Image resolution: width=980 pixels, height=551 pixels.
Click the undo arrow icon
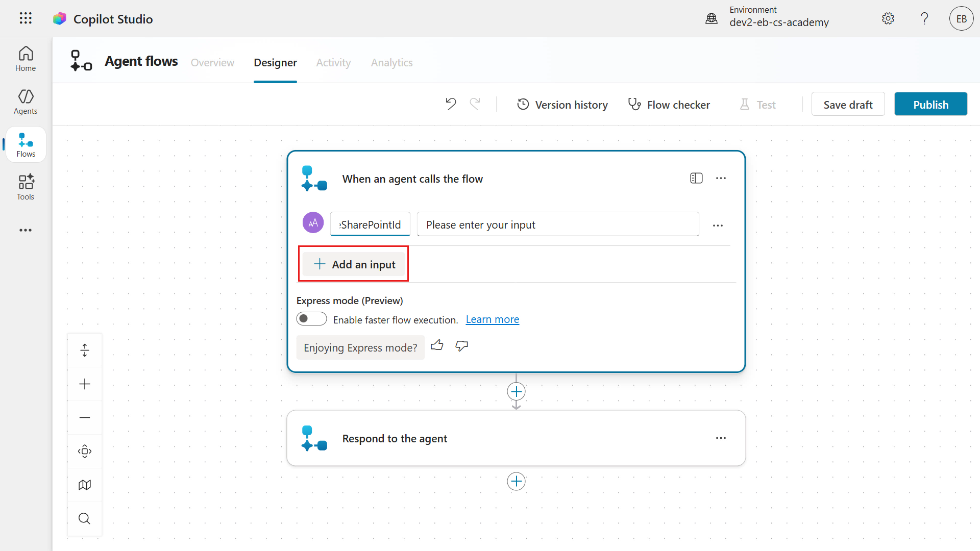coord(450,104)
